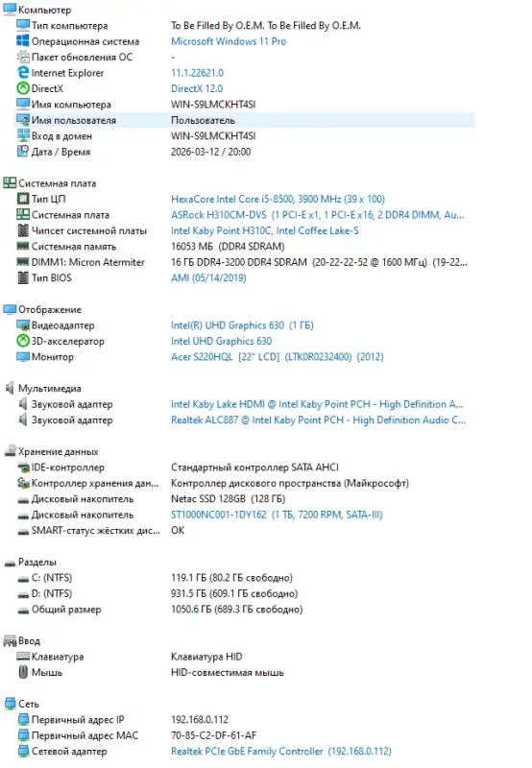Click the Стандартный контроллер SATA AHCI value

[x=254, y=468]
